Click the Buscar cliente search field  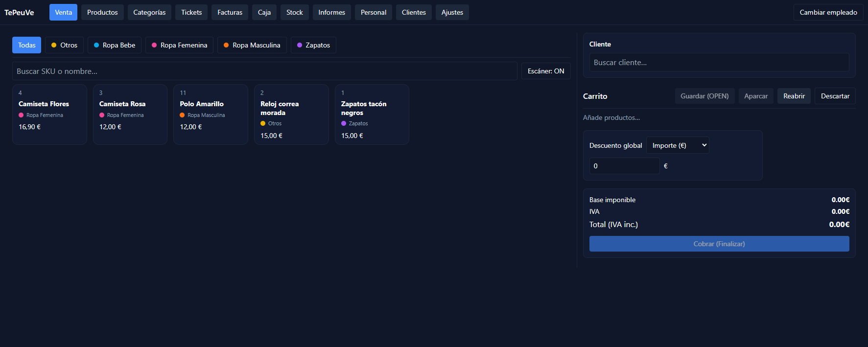(x=719, y=62)
